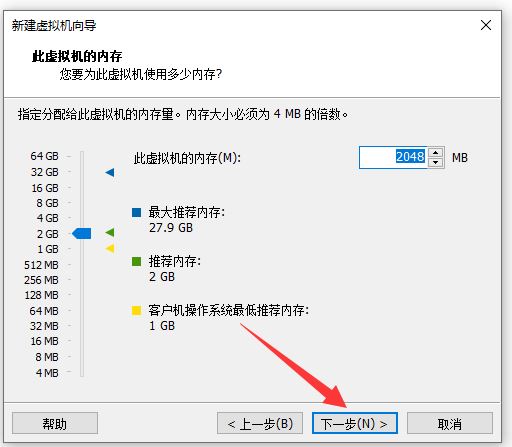Open help with the 帮助 button
Image resolution: width=512 pixels, height=447 pixels.
[55, 423]
